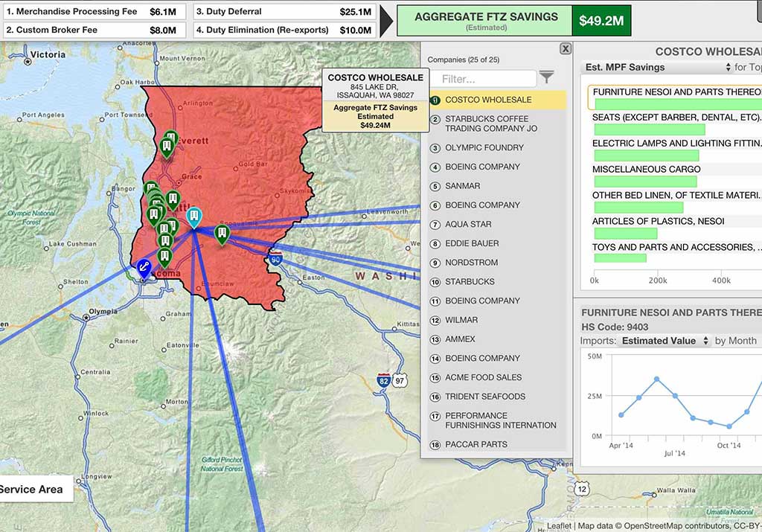This screenshot has width=762, height=532.
Task: Select Ammex company
Action: (498, 339)
